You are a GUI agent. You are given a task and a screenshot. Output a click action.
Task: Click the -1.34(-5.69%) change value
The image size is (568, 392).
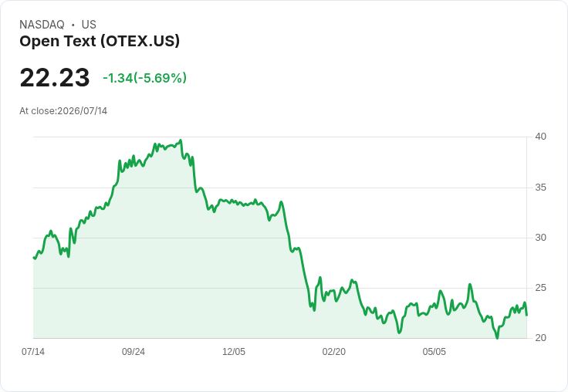click(144, 78)
